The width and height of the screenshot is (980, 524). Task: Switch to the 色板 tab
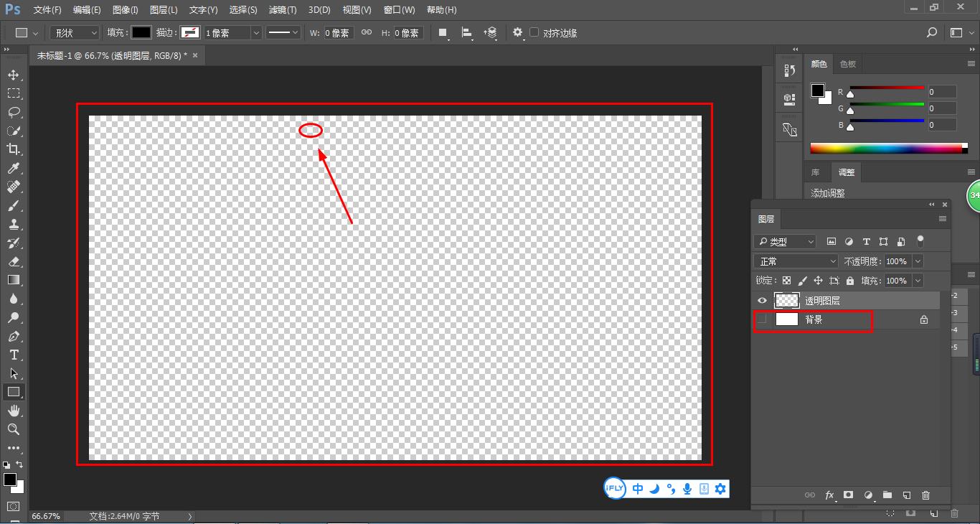(x=848, y=64)
